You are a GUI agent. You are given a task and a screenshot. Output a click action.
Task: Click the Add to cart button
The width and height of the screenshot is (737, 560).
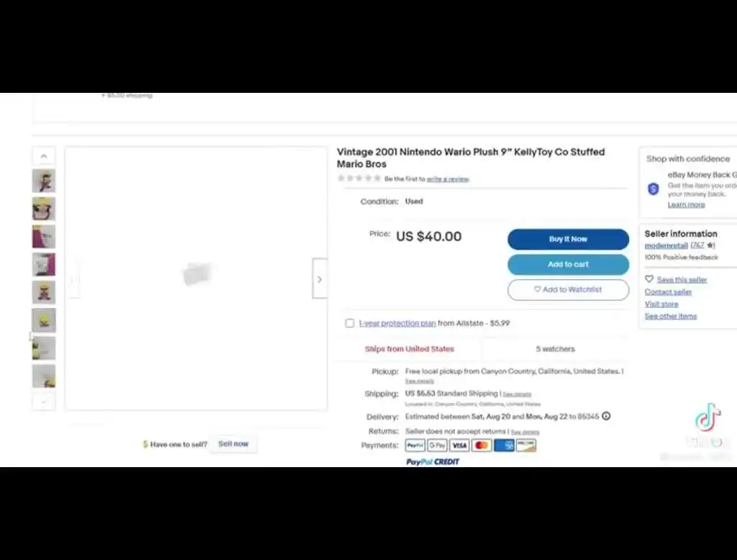pos(568,264)
